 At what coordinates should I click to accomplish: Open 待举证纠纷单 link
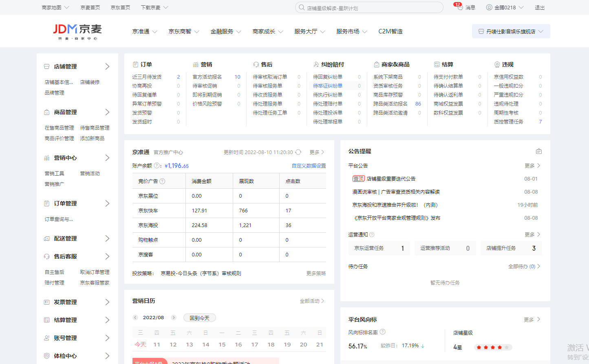[328, 86]
